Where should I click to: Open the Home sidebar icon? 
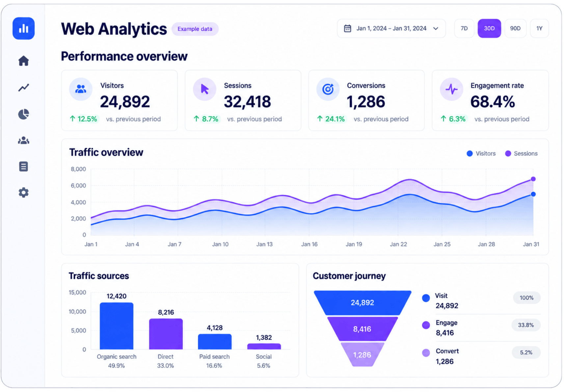tap(23, 61)
